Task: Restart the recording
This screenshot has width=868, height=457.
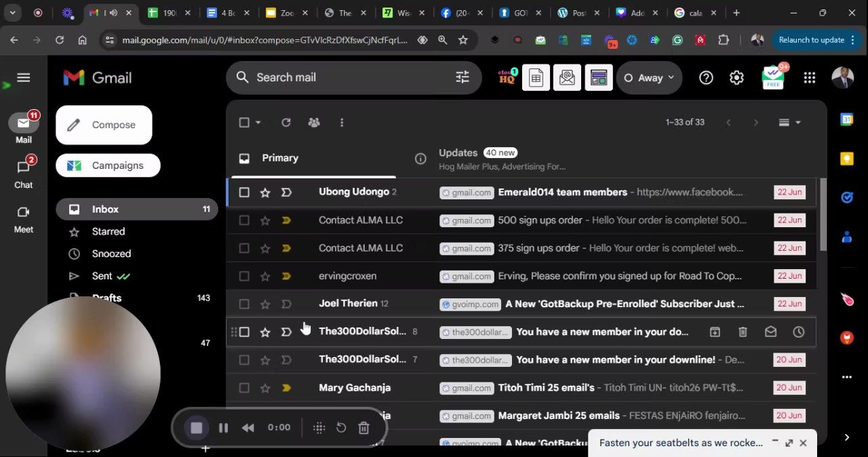Action: tap(341, 428)
